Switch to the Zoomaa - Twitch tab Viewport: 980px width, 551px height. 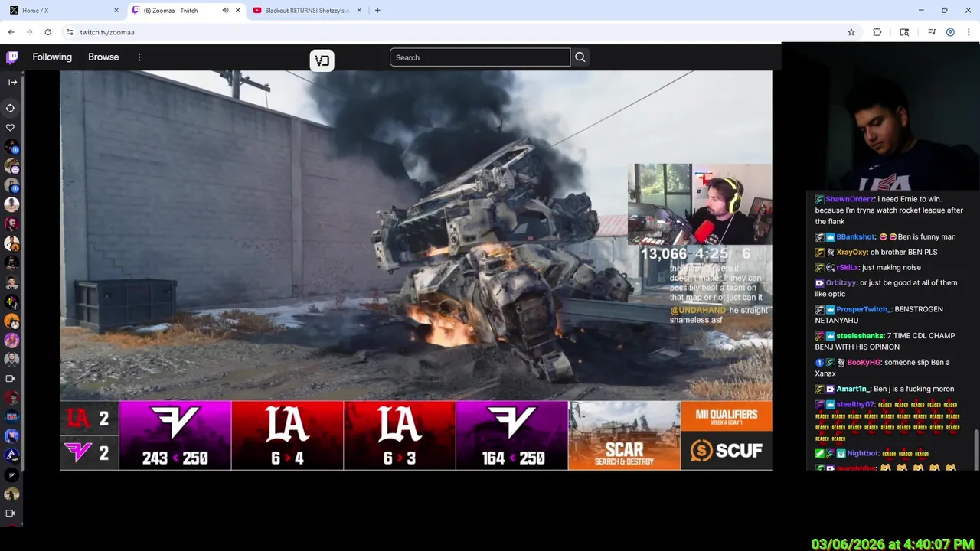click(x=186, y=11)
